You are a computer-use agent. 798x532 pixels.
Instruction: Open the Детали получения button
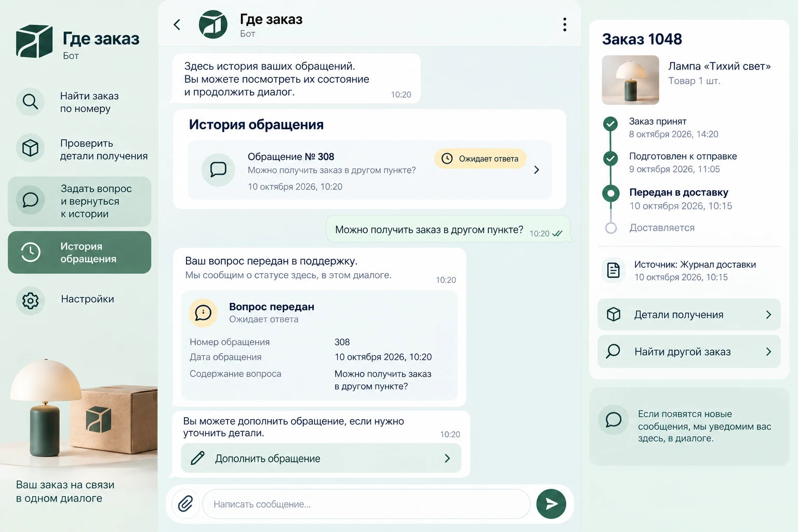(689, 314)
